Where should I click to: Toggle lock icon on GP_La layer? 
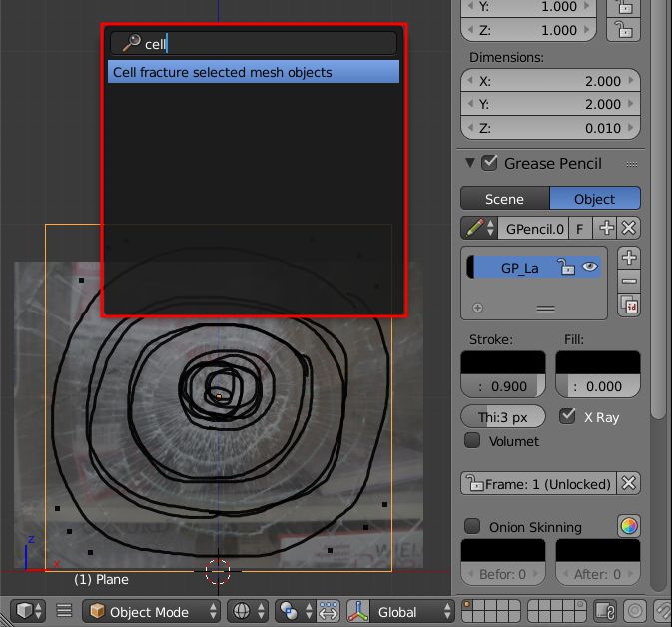click(x=566, y=267)
